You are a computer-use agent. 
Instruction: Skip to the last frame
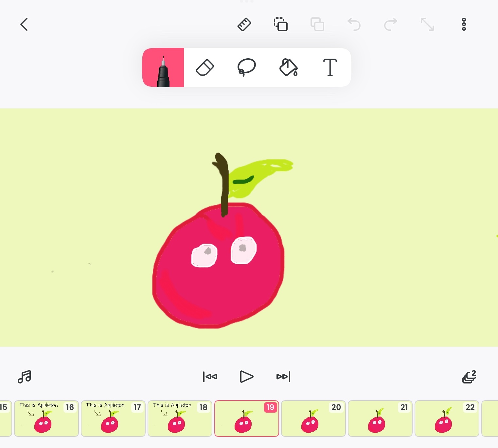(x=283, y=377)
